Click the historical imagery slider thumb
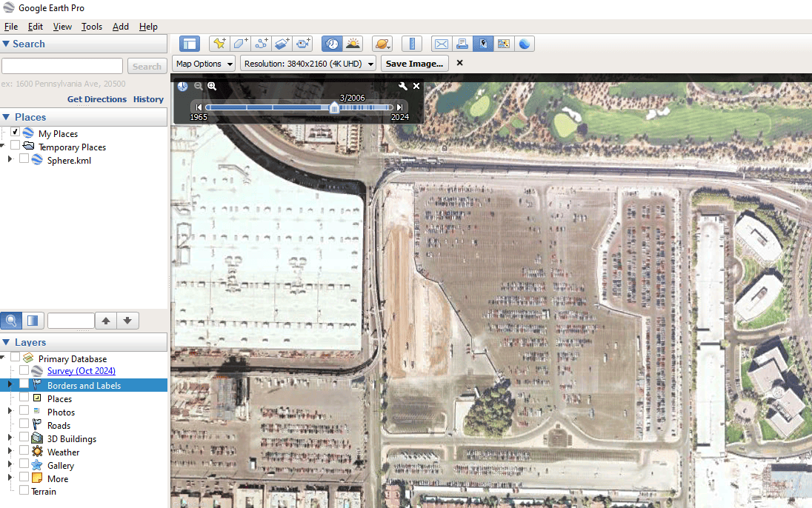The image size is (812, 508). (334, 107)
